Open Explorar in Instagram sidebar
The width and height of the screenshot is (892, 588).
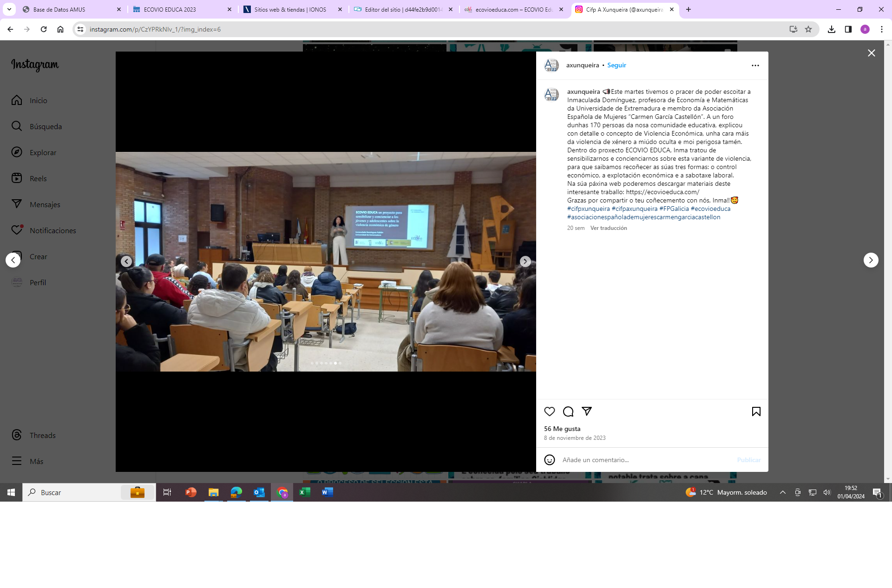point(43,152)
